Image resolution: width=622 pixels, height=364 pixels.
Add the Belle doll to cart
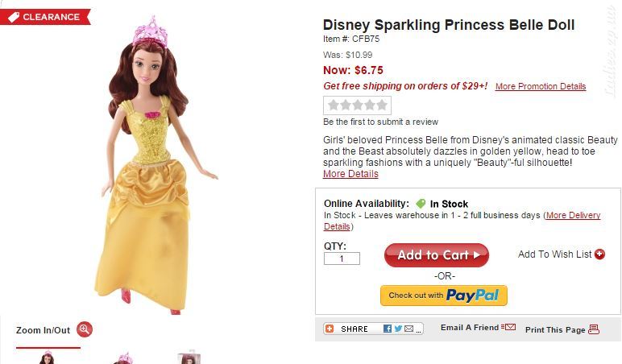coord(437,255)
